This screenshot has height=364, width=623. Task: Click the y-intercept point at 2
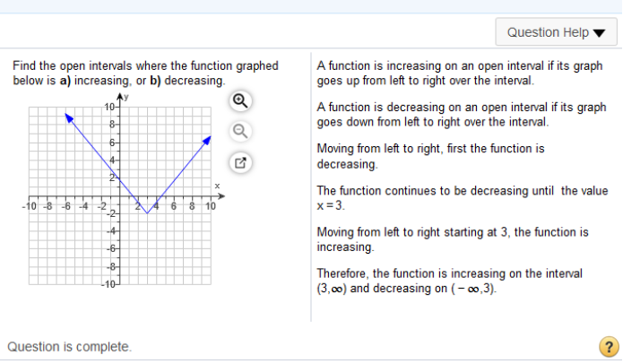119,178
